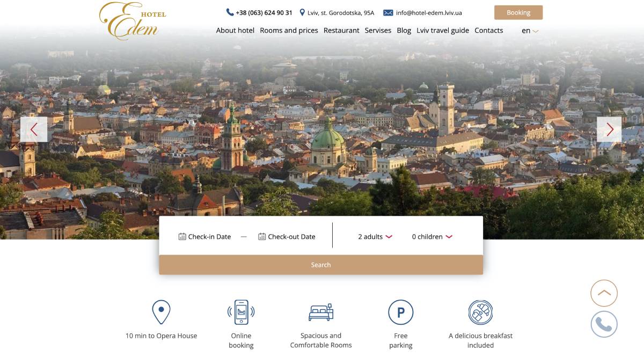Click the envelope icon next to the email

(x=387, y=12)
